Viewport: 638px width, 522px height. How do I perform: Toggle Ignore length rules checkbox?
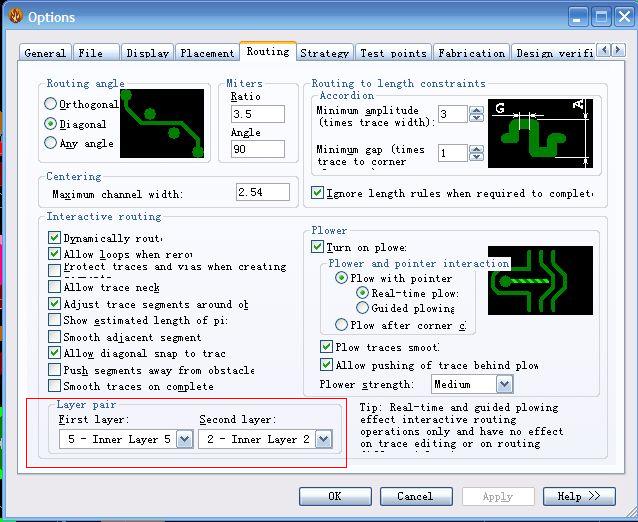click(x=317, y=192)
